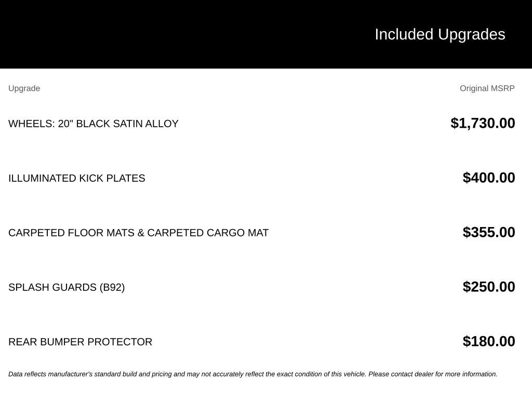Click WHEELS: 20" BLACK SATIN ALLOY upgrade
The height and width of the screenshot is (399, 532).
[94, 124]
